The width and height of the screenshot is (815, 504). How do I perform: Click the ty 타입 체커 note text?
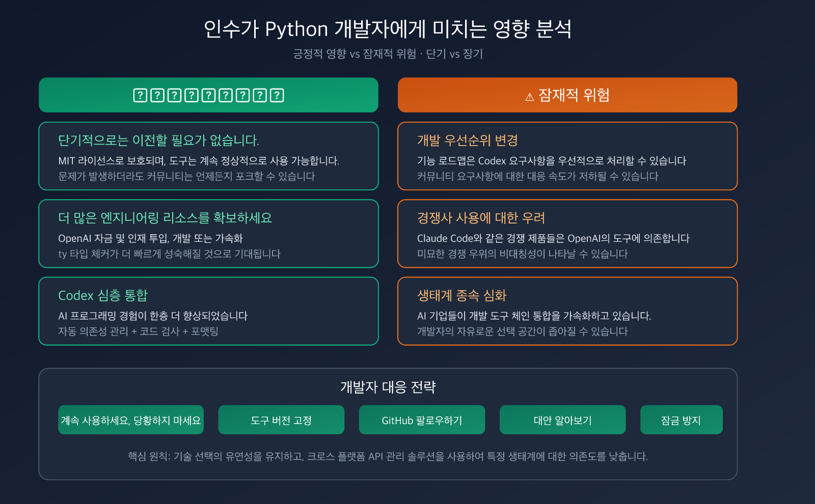(169, 254)
